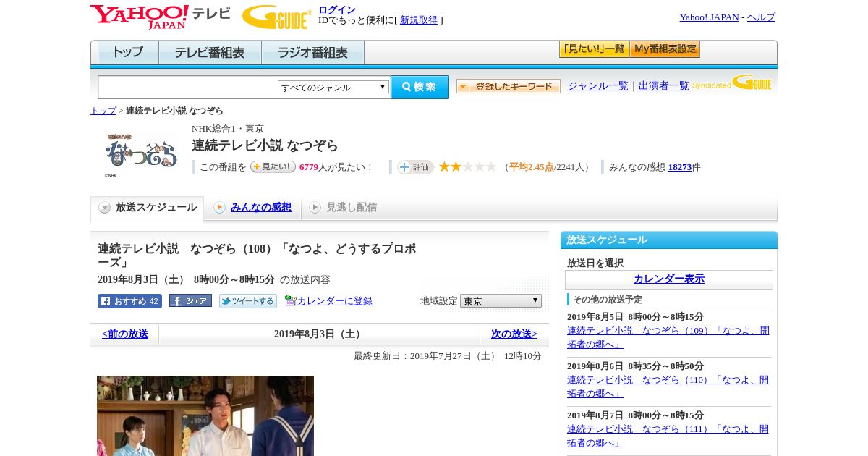Open the 18273 reviews count link

680,167
